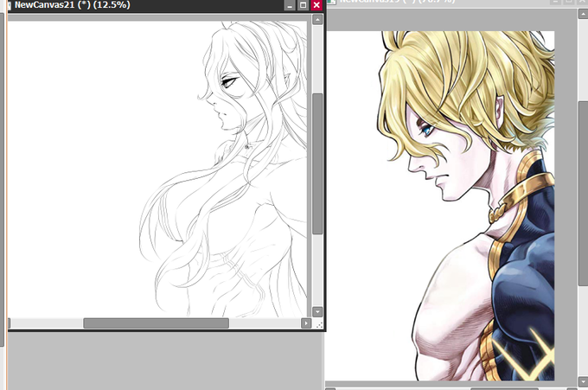Click the down arrow of NewCanvas21 vertical scrollbar
This screenshot has width=588, height=390.
point(317,311)
